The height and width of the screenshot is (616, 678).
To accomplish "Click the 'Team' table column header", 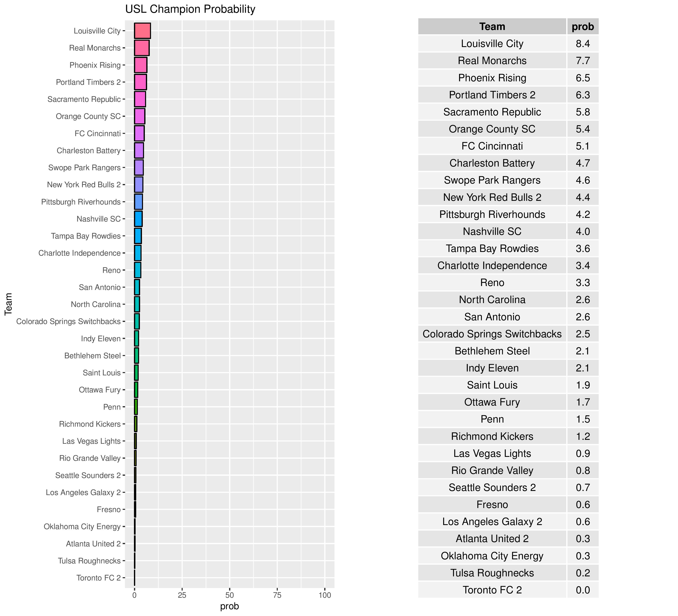I will click(492, 26).
